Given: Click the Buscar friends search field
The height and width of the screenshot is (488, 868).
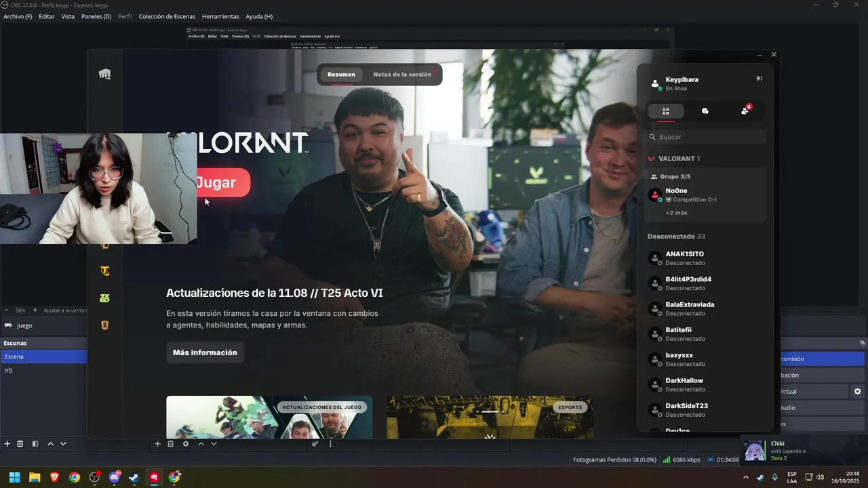Looking at the screenshot, I should click(x=705, y=137).
